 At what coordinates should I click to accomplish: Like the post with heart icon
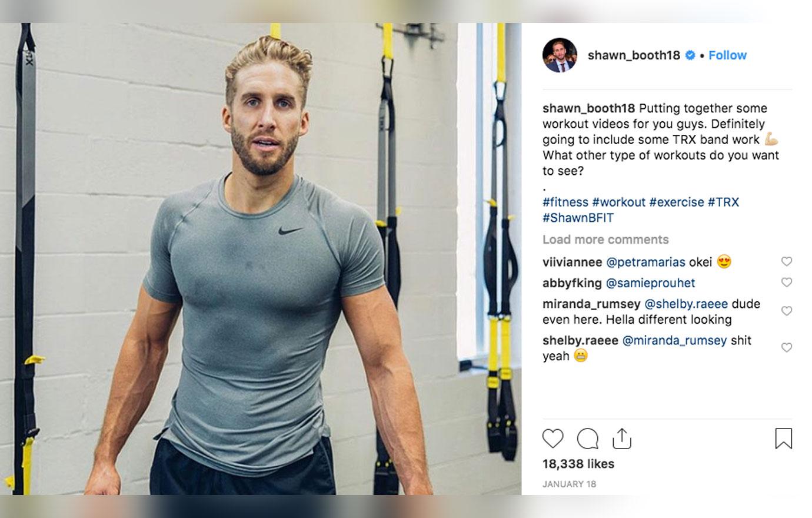(x=553, y=439)
